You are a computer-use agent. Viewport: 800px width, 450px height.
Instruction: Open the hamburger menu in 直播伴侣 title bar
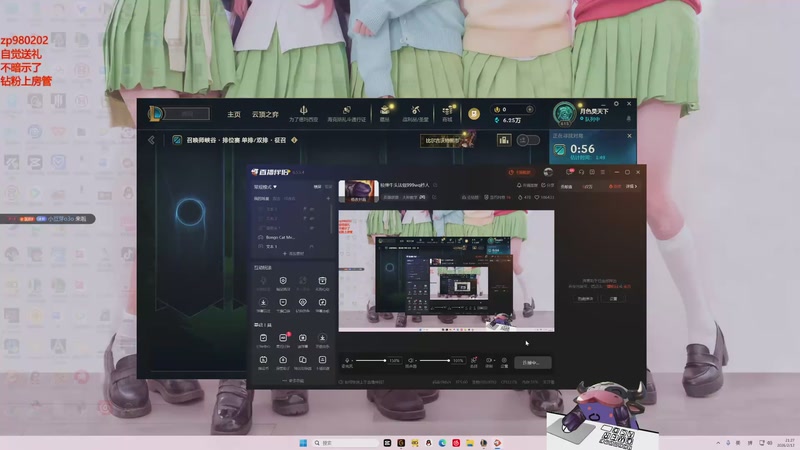603,172
